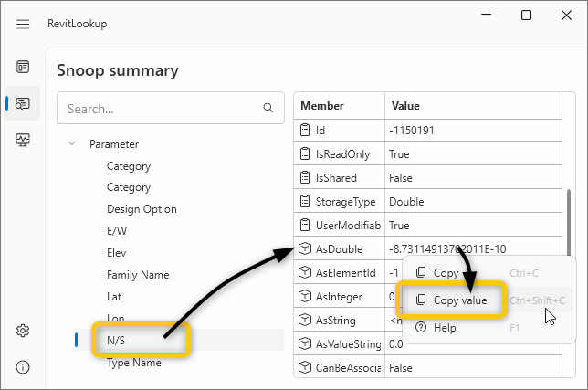
Task: Select the N/S parameter item
Action: tap(116, 341)
